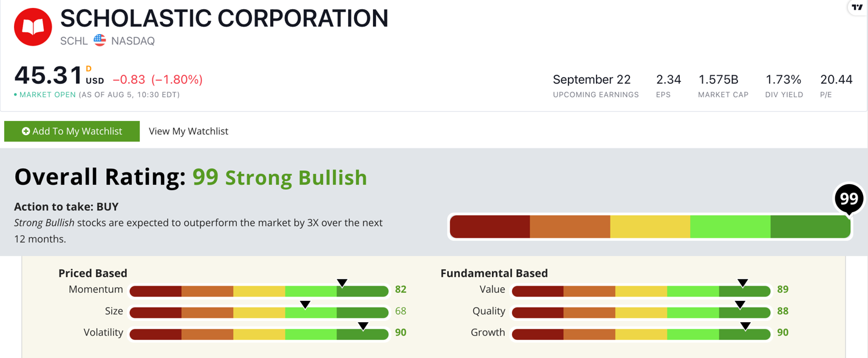Click the US flag icon beside NASDAQ
The width and height of the screenshot is (868, 358).
pos(100,41)
